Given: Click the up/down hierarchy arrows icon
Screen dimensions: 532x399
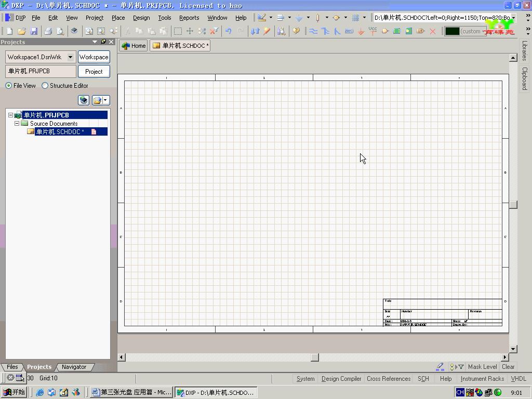Looking at the screenshot, I should (255, 31).
